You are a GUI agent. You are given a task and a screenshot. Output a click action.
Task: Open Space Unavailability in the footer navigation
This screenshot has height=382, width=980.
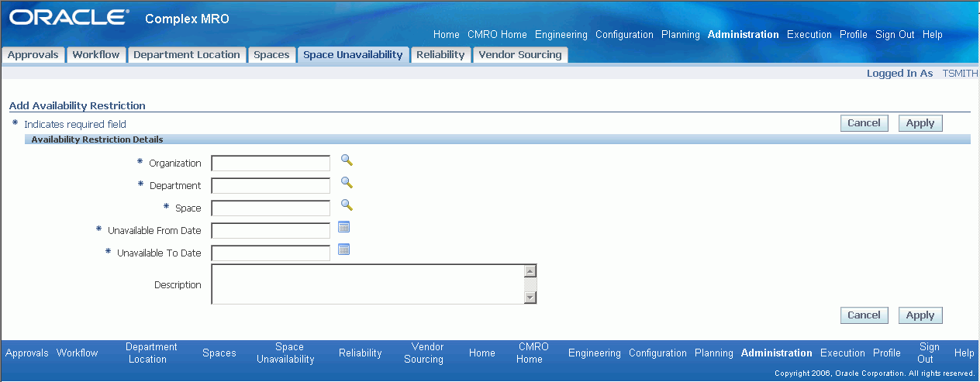coord(286,353)
